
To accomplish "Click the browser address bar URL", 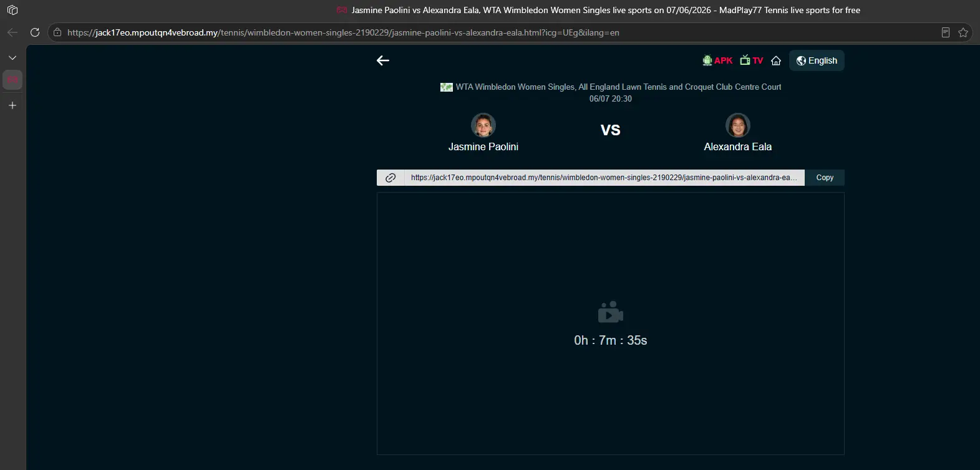I will pos(343,32).
